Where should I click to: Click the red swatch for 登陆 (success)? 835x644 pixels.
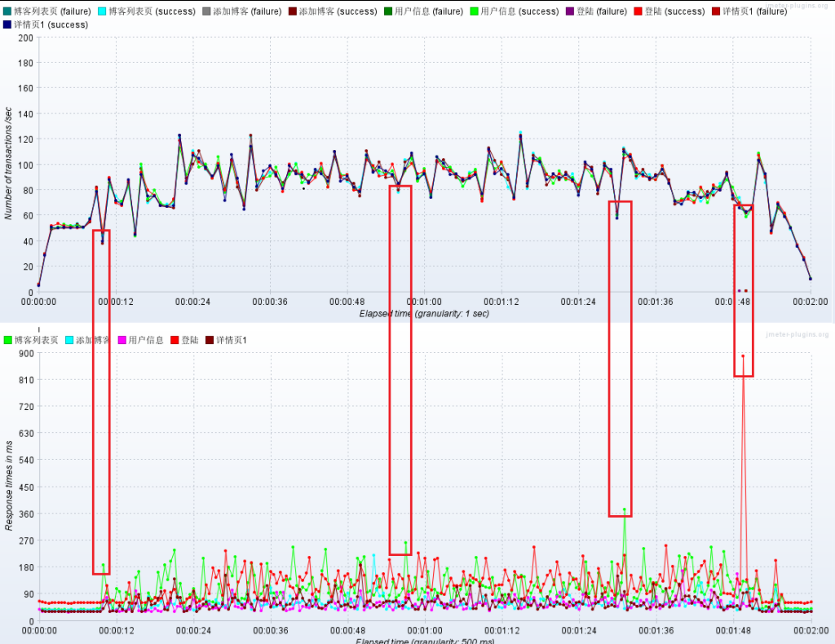pos(638,11)
